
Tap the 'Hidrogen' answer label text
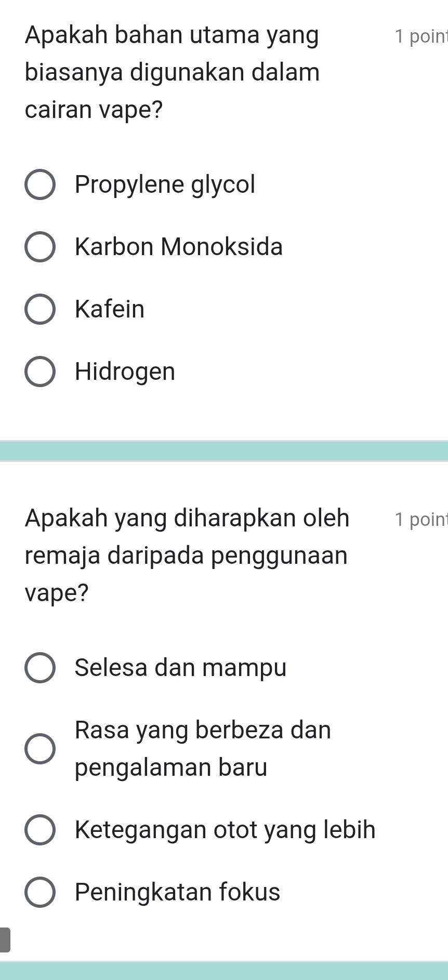pos(125,372)
